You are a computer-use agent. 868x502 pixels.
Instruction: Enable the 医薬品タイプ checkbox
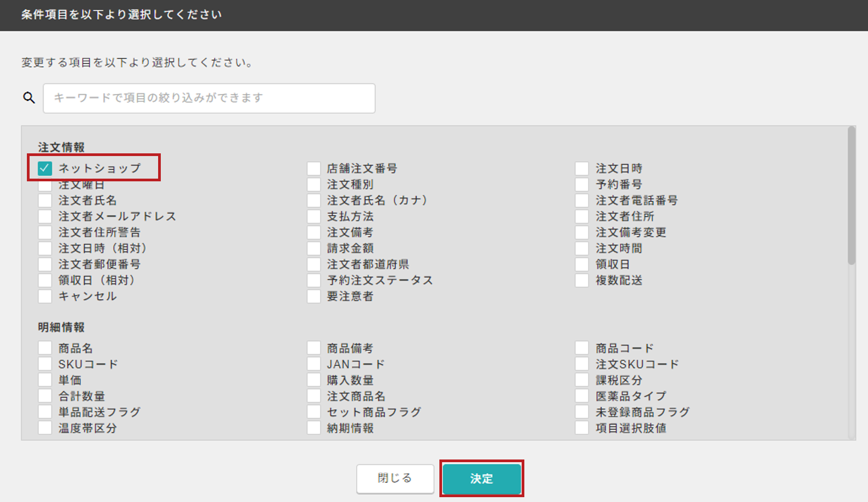[x=582, y=396]
